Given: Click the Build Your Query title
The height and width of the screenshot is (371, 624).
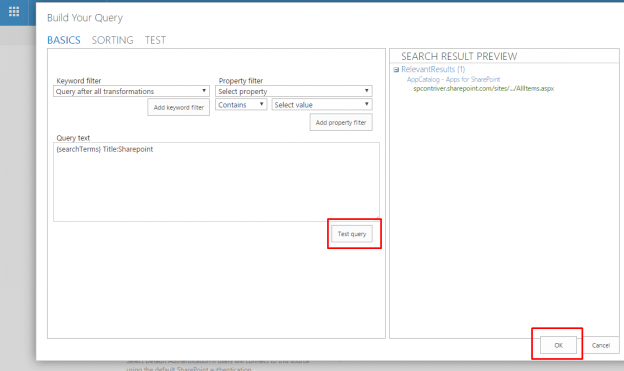Looking at the screenshot, I should (85, 18).
